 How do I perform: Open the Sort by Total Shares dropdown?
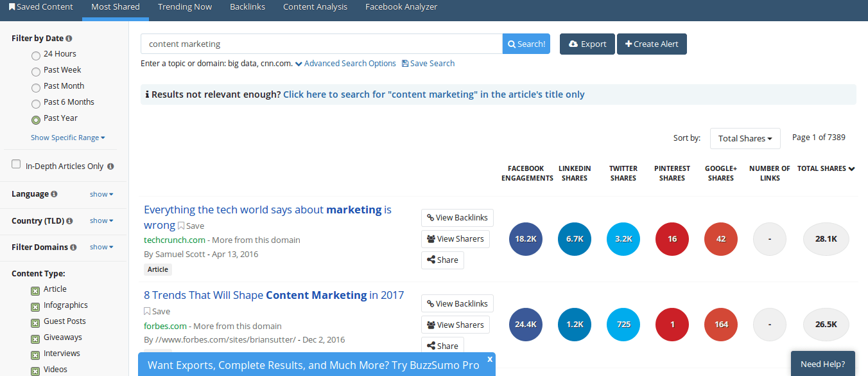tap(745, 138)
